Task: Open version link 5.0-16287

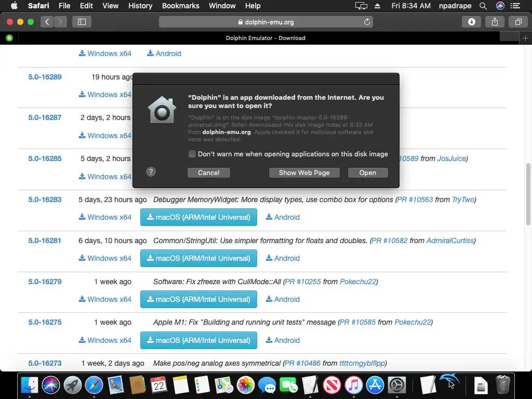Action: (x=45, y=118)
